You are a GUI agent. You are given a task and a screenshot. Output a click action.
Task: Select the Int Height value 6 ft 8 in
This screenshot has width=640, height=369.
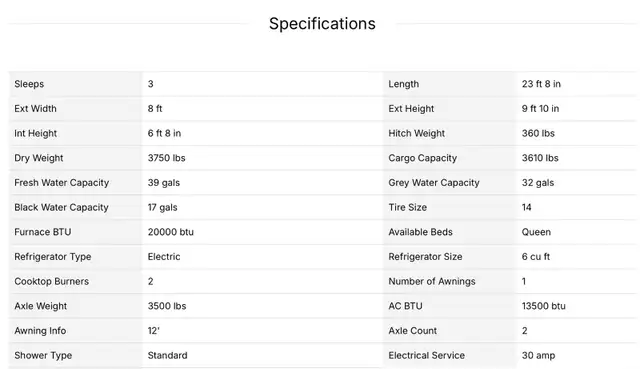[164, 133]
